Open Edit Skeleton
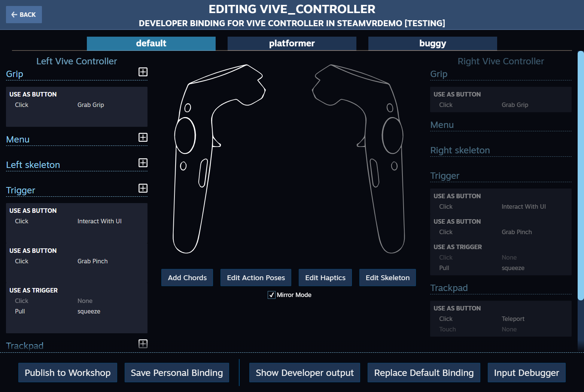 pyautogui.click(x=387, y=278)
